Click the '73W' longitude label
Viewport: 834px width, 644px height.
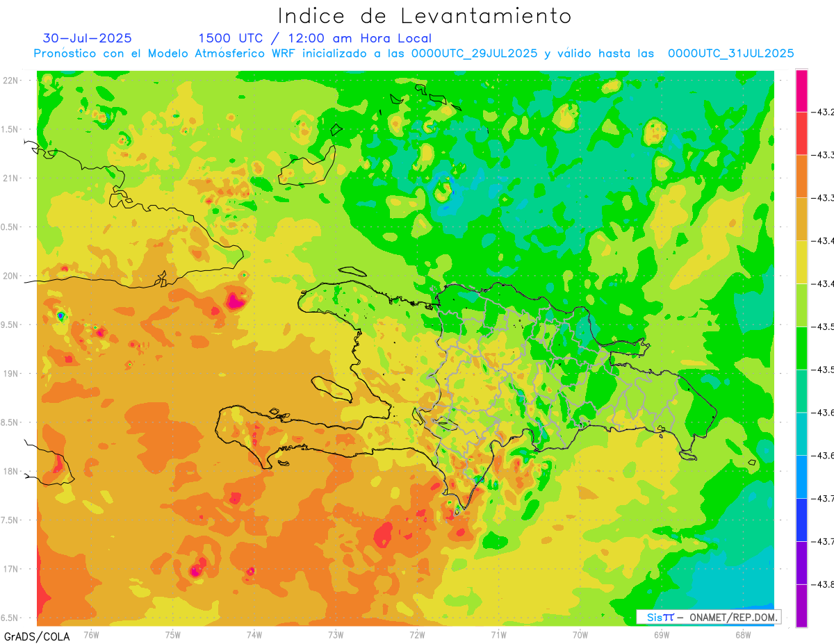(336, 634)
